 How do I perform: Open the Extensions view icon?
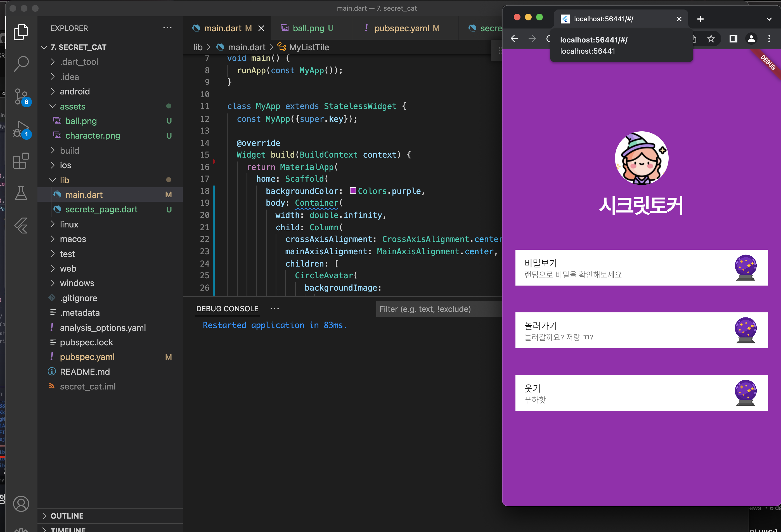pyautogui.click(x=21, y=161)
